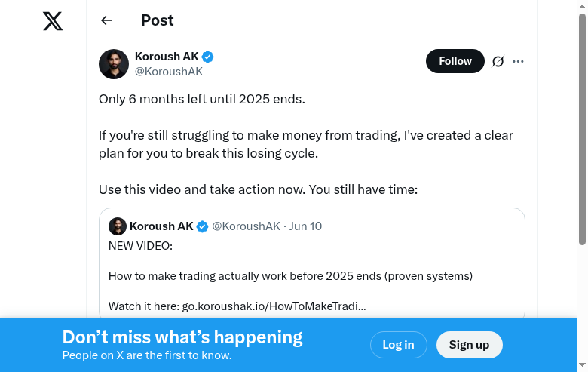Click the small avatar in the quoted post
The image size is (588, 372).
coord(118,226)
